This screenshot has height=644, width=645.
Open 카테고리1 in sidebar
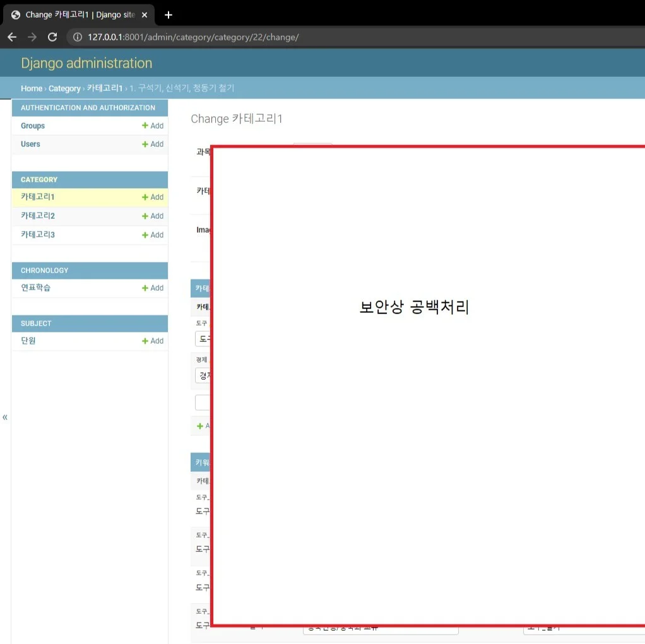[x=38, y=197]
